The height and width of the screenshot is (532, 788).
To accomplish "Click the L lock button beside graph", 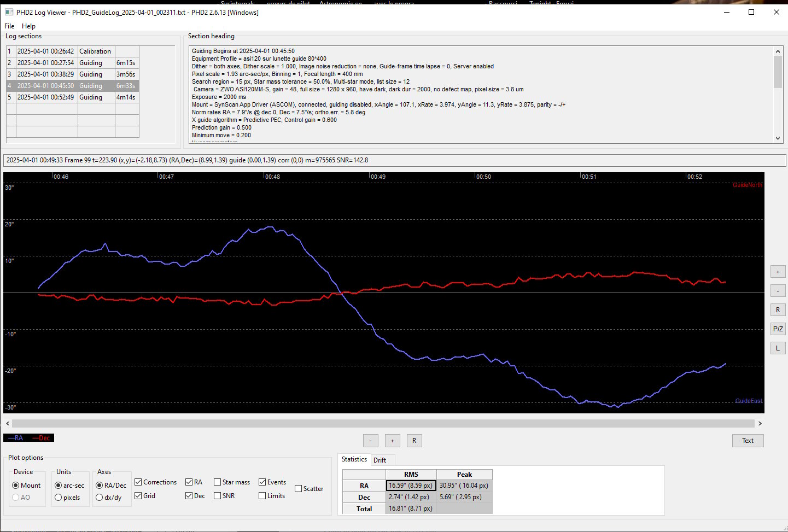I will (778, 348).
